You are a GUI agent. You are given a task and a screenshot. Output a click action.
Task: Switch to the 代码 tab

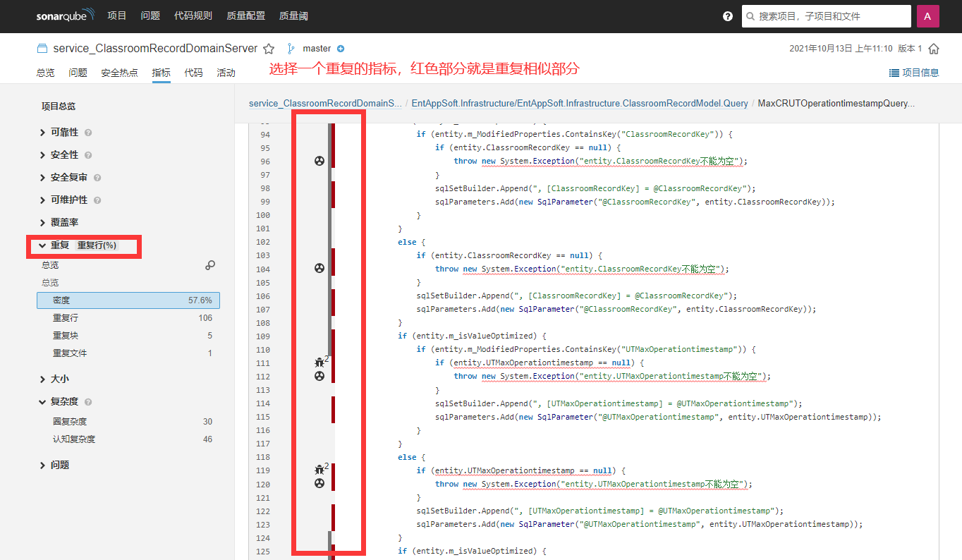click(x=193, y=73)
